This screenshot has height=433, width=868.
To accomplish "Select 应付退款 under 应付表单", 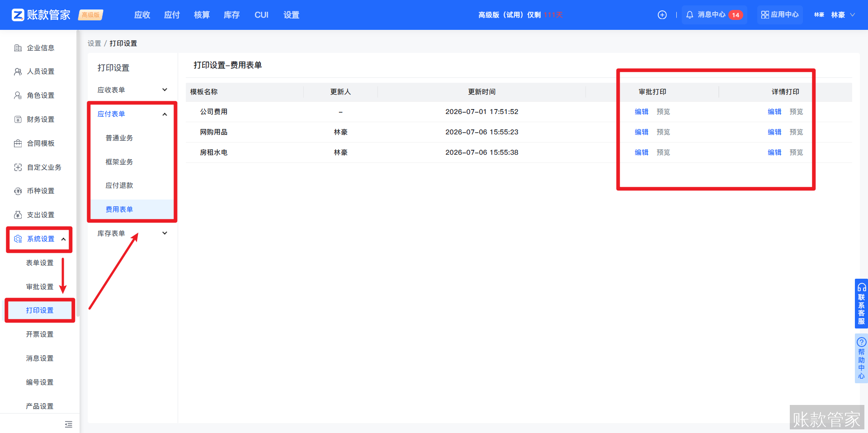I will 119,186.
